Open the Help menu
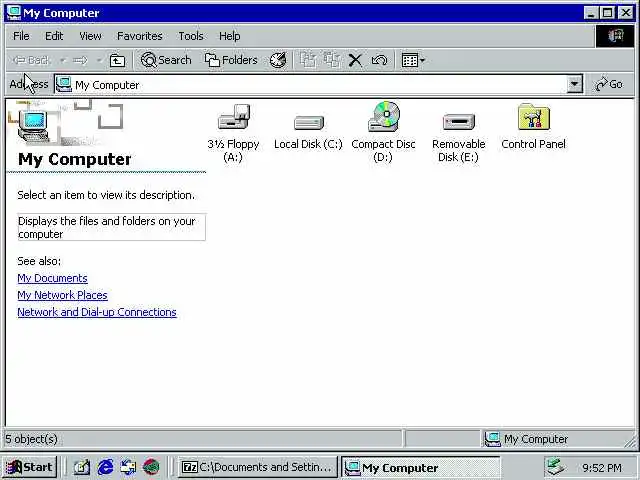 pyautogui.click(x=229, y=36)
